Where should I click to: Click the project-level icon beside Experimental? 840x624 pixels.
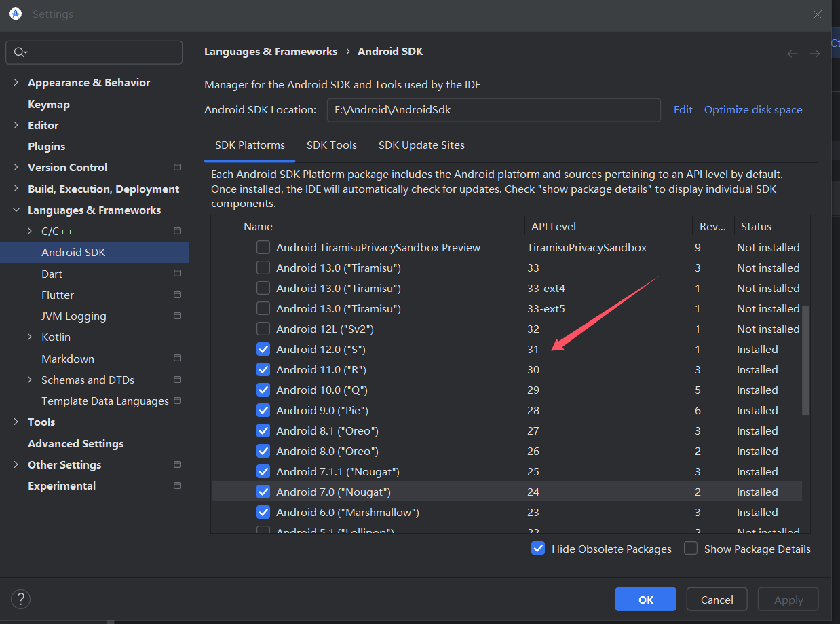point(177,485)
